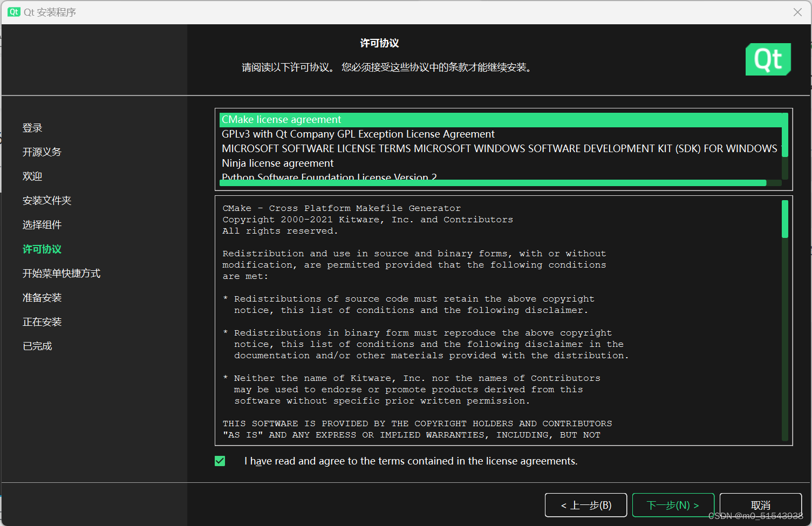Screen dimensions: 812x526
Task: Untick the license agreement checkbox
Action: [x=220, y=461]
